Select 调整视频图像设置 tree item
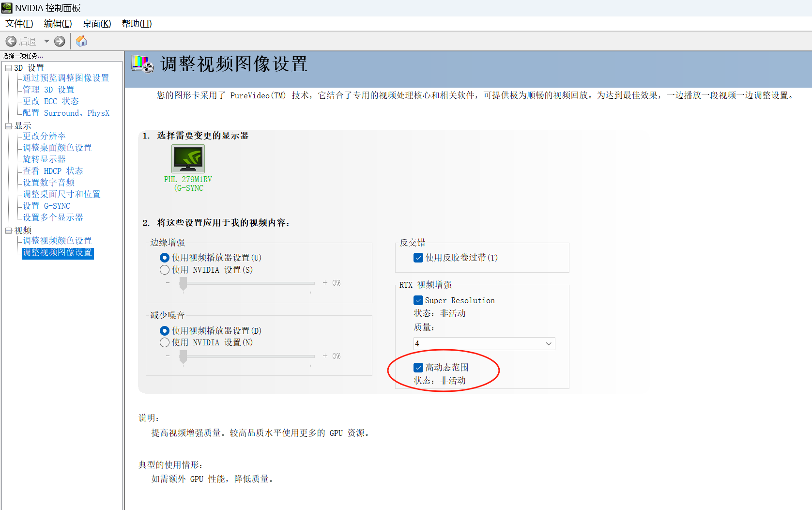Viewport: 812px width, 510px height. point(58,252)
